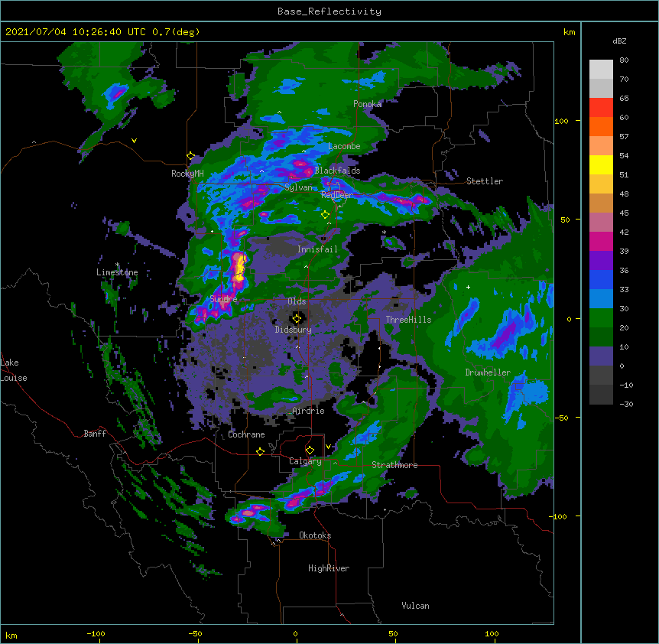
Task: Select the yellow diamond marker between Olds and Didsbury
Action: 297,319
